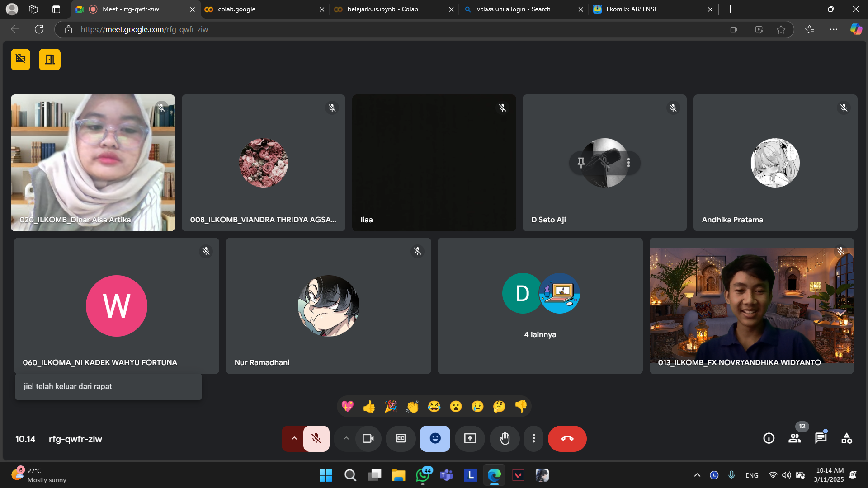Click the 4 lainnya participants tile
Viewport: 868px width, 488px height.
pyautogui.click(x=540, y=306)
